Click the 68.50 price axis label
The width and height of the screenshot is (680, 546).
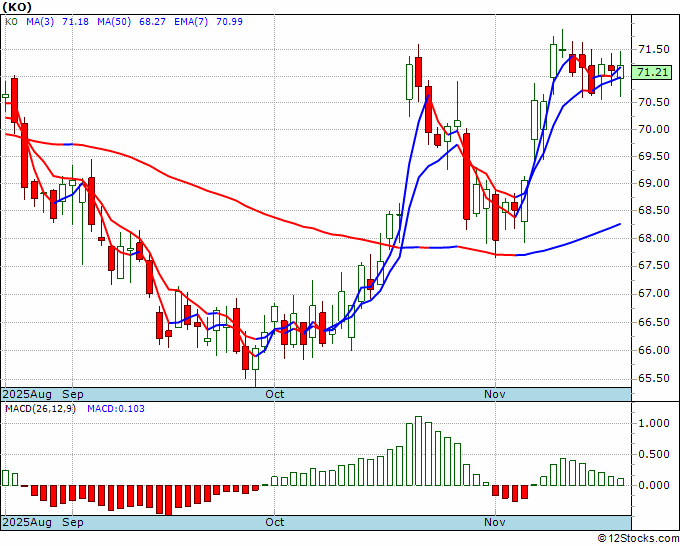pos(653,210)
